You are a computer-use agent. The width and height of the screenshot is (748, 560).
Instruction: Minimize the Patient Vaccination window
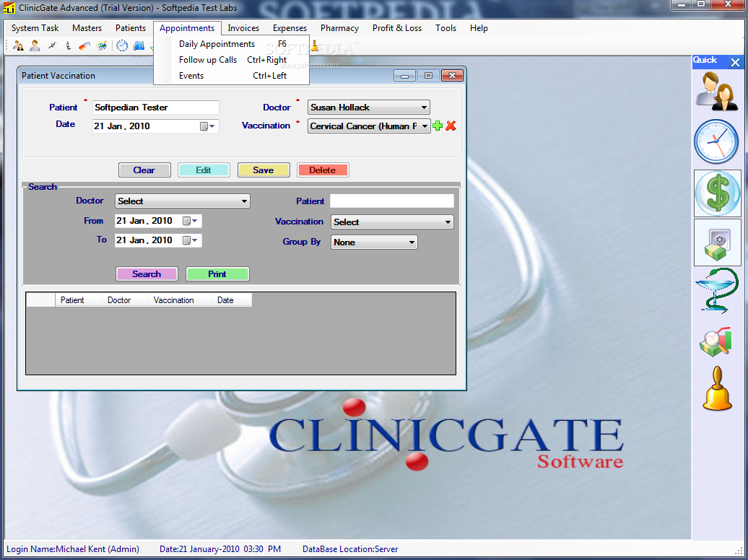(x=404, y=75)
